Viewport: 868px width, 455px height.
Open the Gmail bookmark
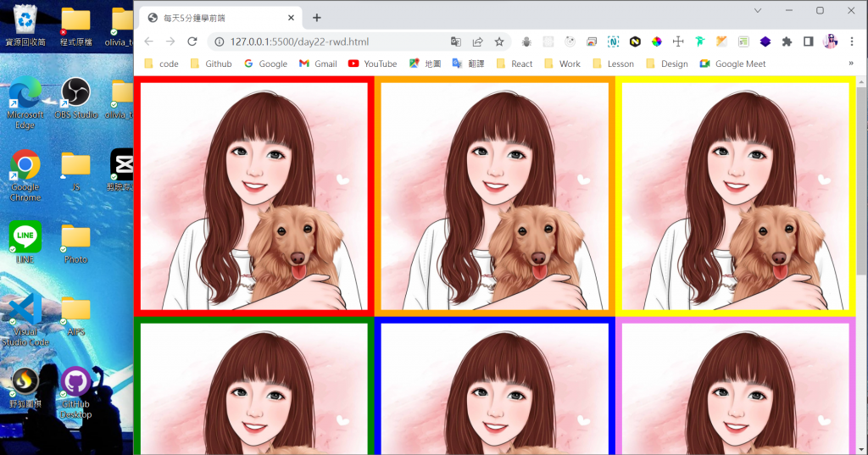318,64
